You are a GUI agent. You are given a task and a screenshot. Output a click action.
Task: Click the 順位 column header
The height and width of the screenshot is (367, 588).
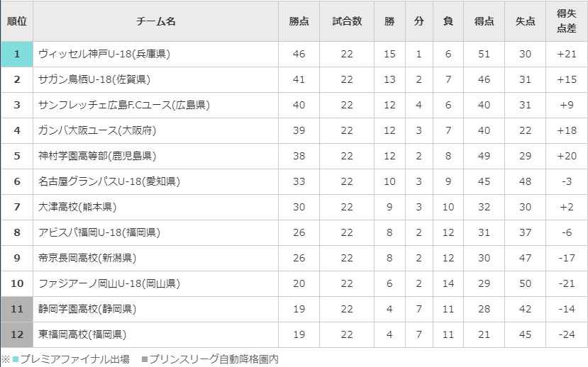tap(17, 21)
